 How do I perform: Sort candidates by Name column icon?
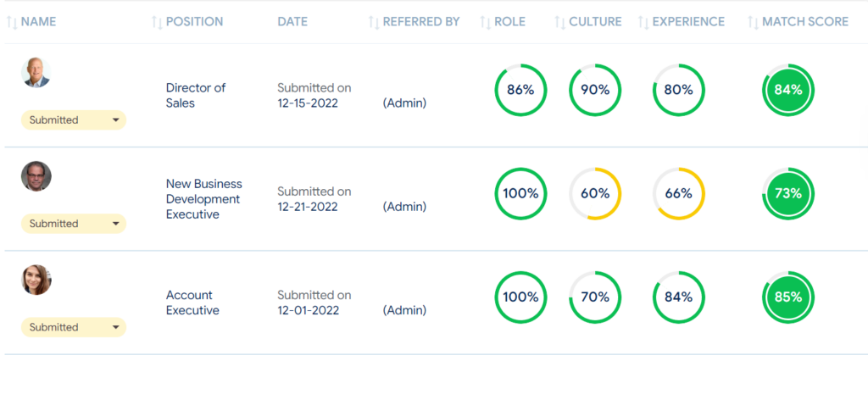(x=12, y=23)
